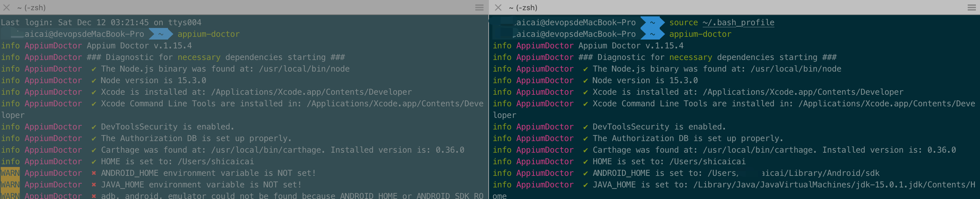This screenshot has width=980, height=199.
Task: Click 'HOME is set to' line in left pane
Action: (177, 162)
